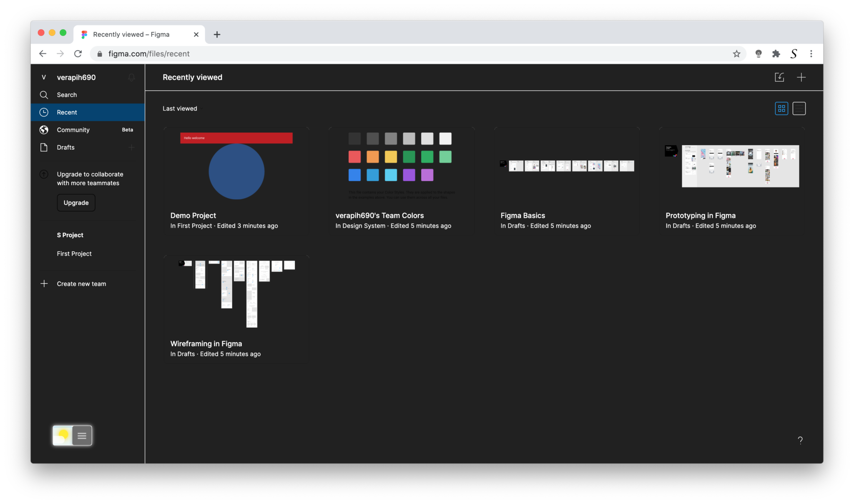The width and height of the screenshot is (854, 504).
Task: Expand S Project team section
Action: 70,235
